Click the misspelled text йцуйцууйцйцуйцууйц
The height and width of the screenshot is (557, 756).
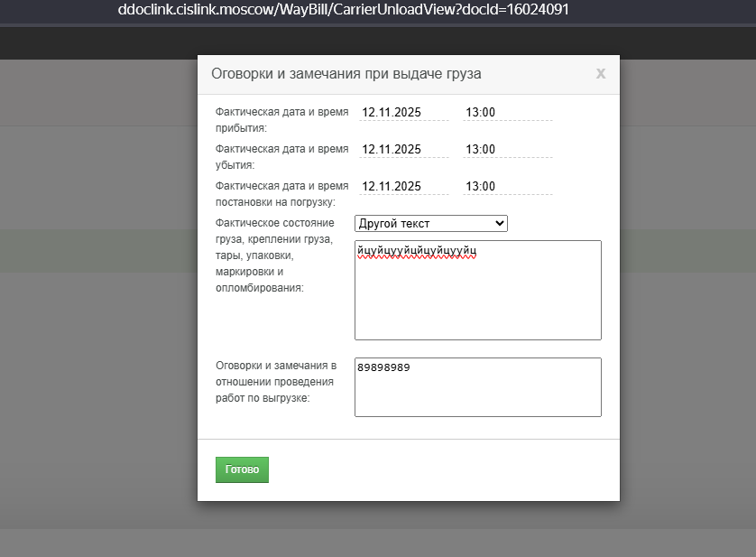click(x=417, y=251)
